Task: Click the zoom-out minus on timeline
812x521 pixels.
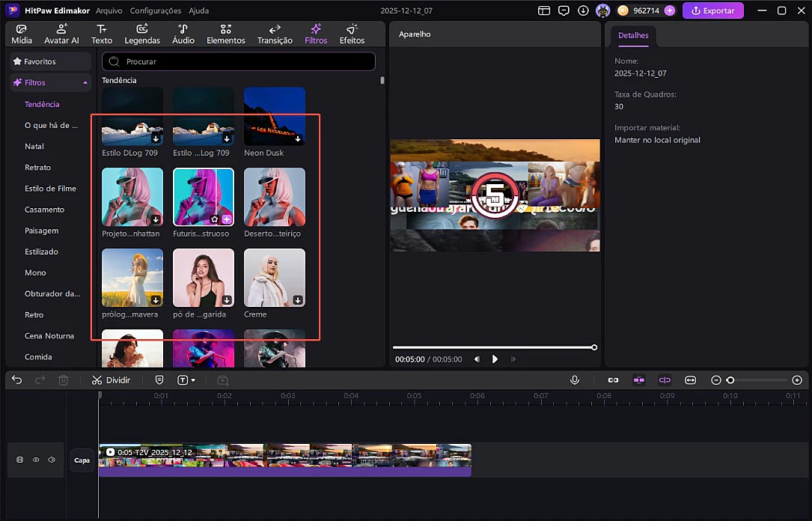Action: point(716,380)
